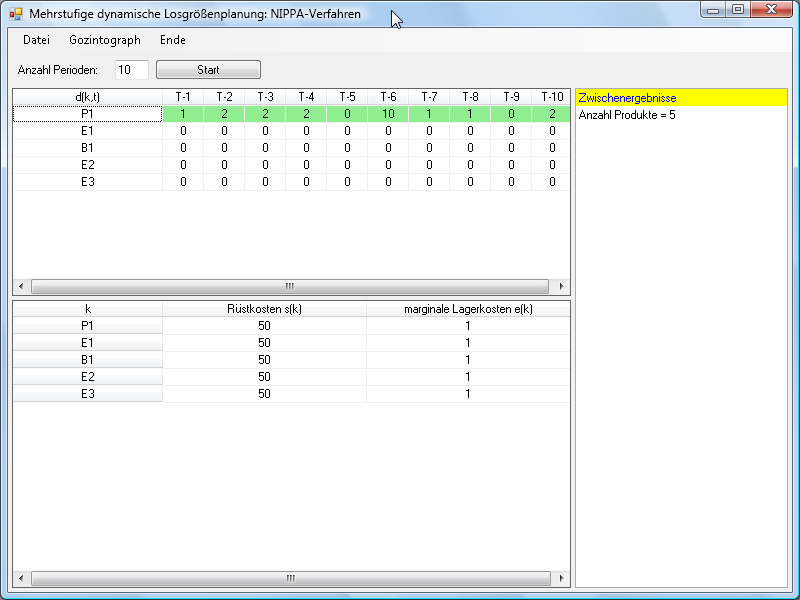Click the lower table horizontal scrollbar thumb
The image size is (800, 600).
tap(290, 578)
